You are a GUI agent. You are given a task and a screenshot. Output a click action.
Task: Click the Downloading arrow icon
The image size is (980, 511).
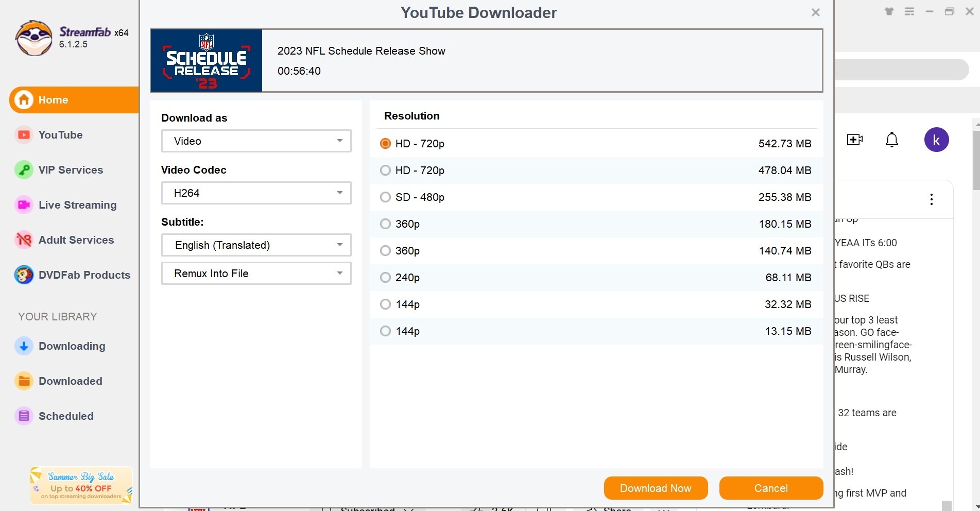24,346
